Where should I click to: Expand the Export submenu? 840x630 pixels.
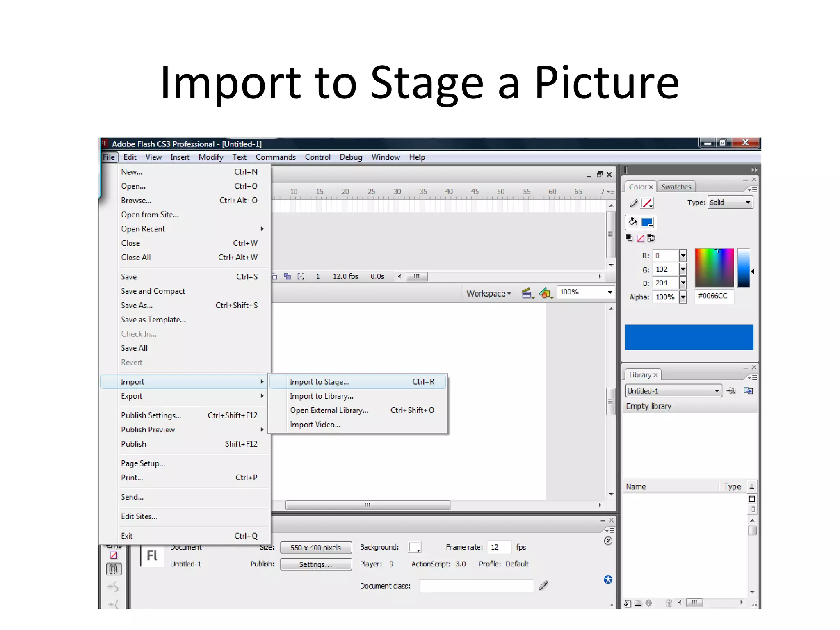185,396
